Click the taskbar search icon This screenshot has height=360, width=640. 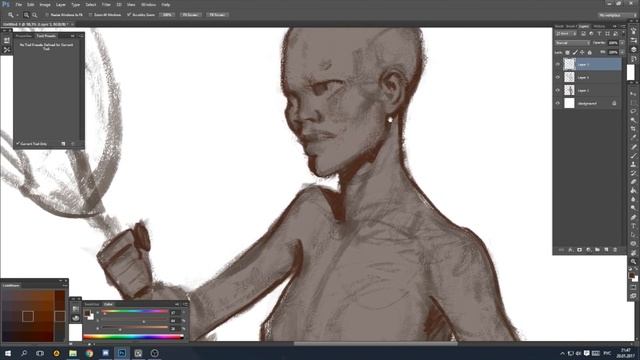tap(24, 353)
